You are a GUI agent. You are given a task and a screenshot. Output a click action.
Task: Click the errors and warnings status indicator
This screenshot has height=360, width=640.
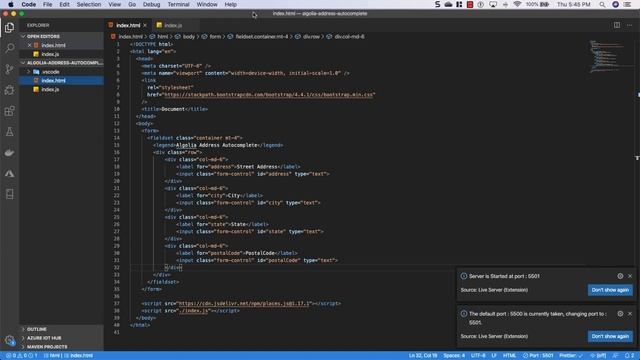tap(21, 356)
